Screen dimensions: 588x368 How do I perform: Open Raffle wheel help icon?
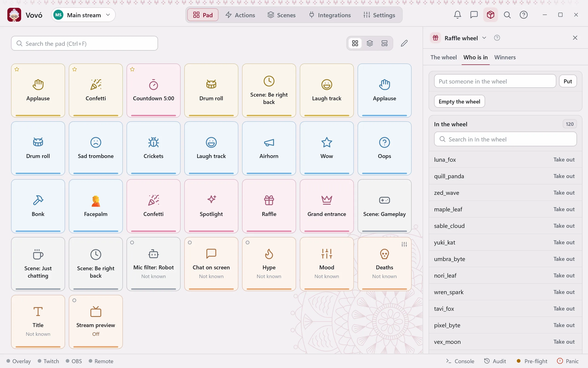point(497,38)
